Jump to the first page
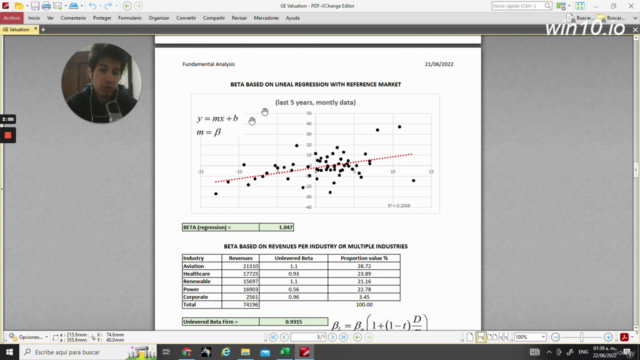The image size is (640, 360). 273,337
